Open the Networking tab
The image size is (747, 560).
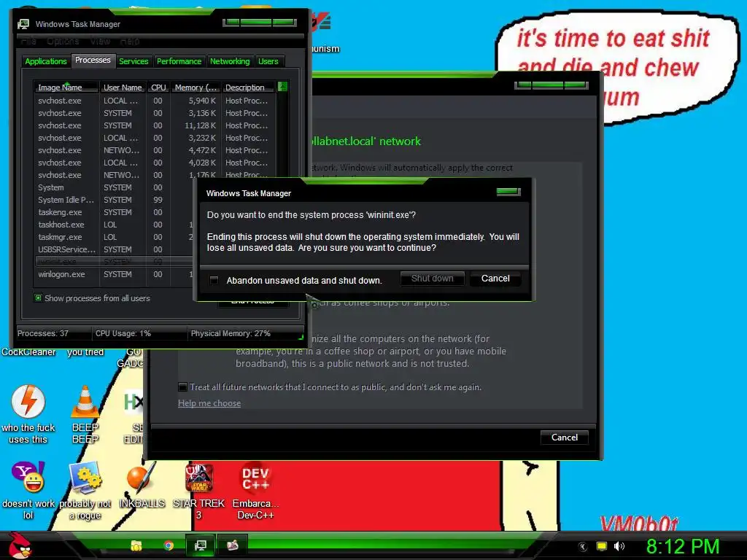(230, 61)
